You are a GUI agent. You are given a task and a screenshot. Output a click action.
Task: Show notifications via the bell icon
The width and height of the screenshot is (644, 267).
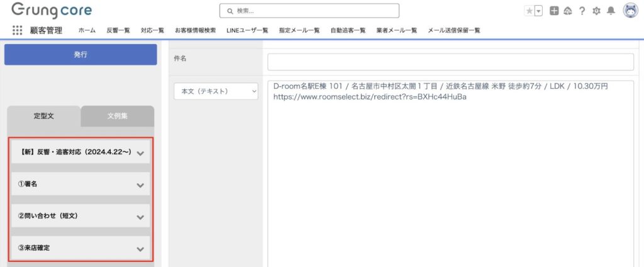(x=611, y=11)
